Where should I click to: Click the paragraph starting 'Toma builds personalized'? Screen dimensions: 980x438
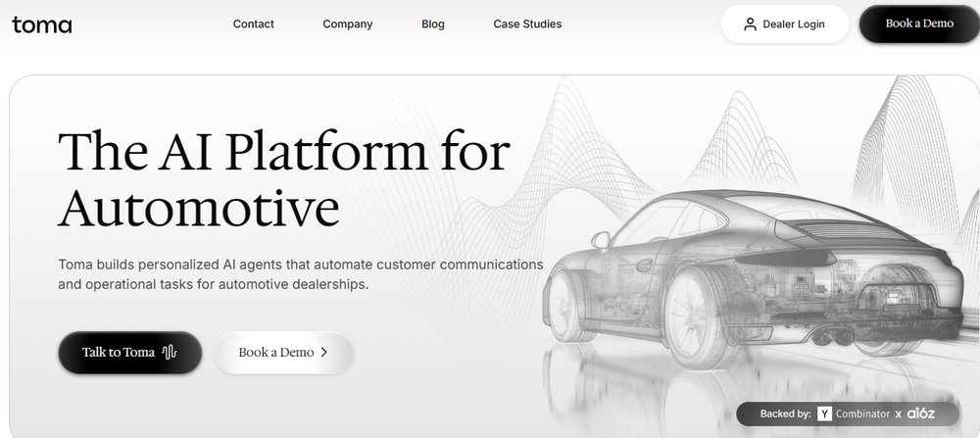click(x=301, y=274)
